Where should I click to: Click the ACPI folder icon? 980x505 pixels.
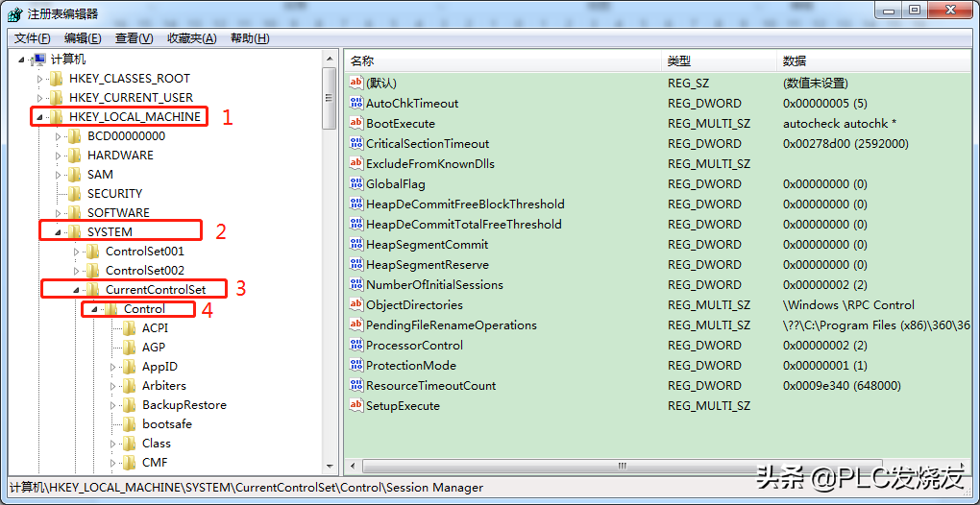click(x=130, y=328)
